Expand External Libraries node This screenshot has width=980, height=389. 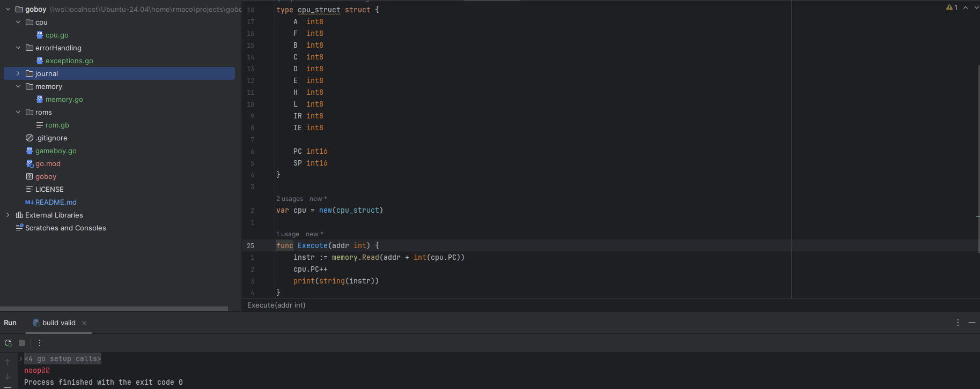tap(8, 215)
